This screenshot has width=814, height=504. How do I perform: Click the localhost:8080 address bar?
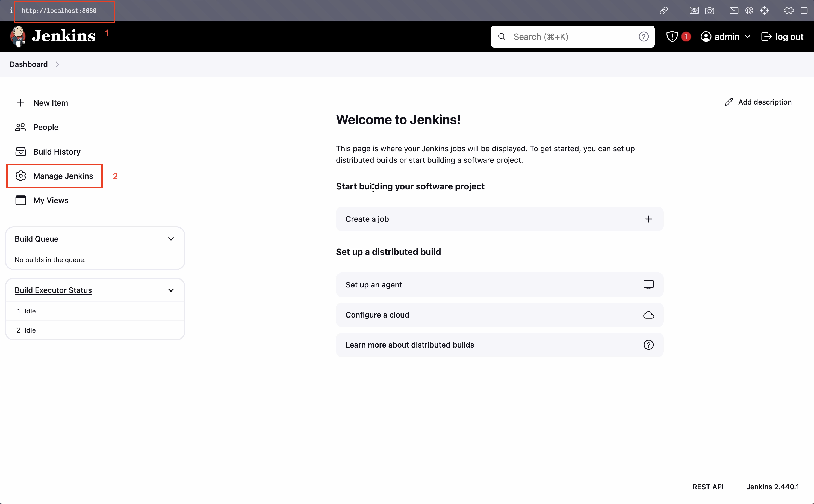[x=59, y=11]
